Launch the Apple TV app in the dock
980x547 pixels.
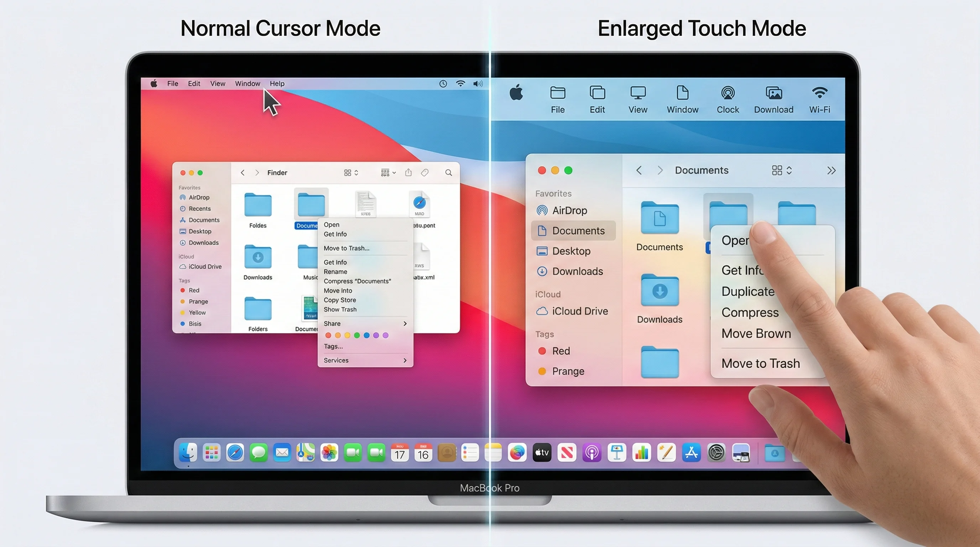pyautogui.click(x=542, y=453)
